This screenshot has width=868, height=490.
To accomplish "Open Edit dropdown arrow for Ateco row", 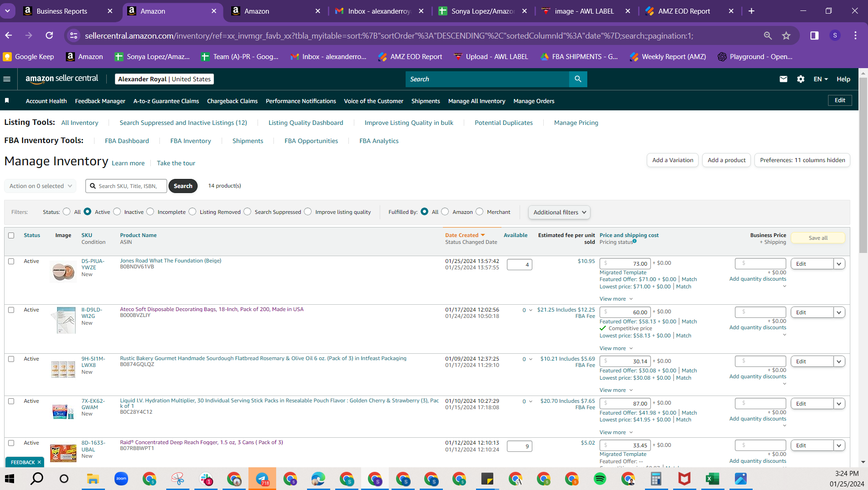I will click(x=839, y=312).
